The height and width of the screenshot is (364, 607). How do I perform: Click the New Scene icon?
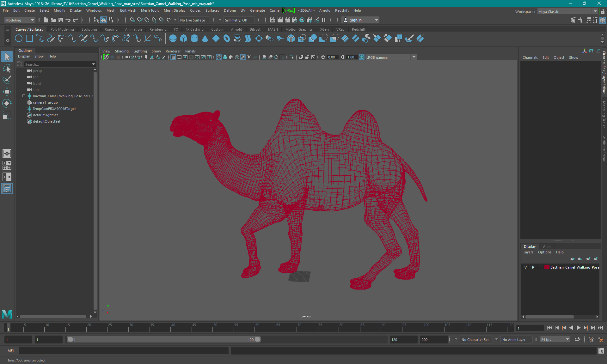tap(46, 20)
